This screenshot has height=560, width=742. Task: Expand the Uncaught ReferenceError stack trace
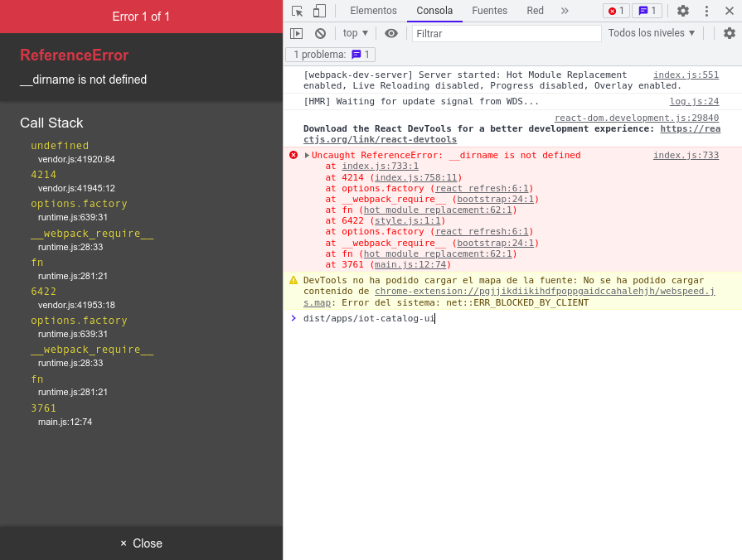[x=308, y=155]
